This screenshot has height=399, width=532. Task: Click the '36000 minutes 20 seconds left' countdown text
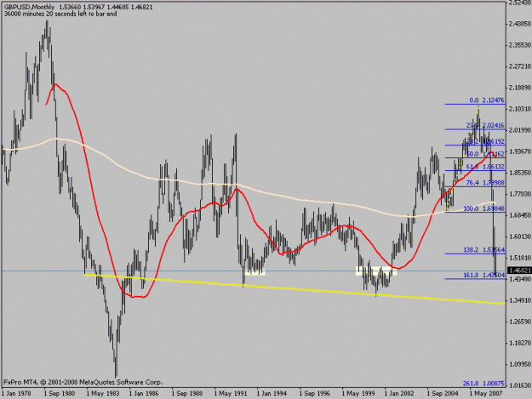click(x=60, y=14)
